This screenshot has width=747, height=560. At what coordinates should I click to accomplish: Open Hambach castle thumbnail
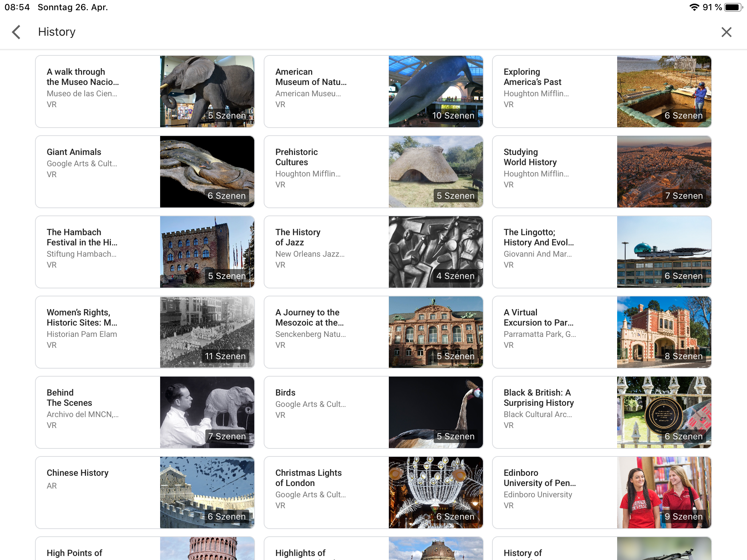pos(207,252)
